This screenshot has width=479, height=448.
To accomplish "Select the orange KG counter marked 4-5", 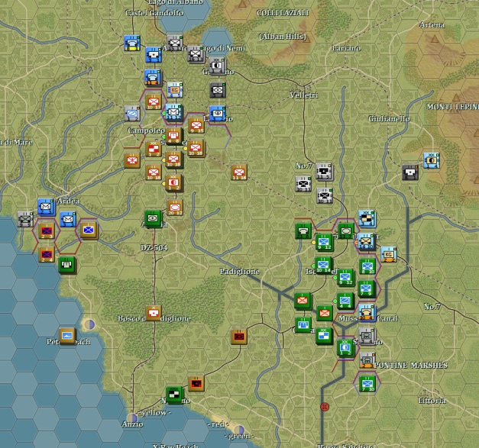I will pyautogui.click(x=175, y=90).
